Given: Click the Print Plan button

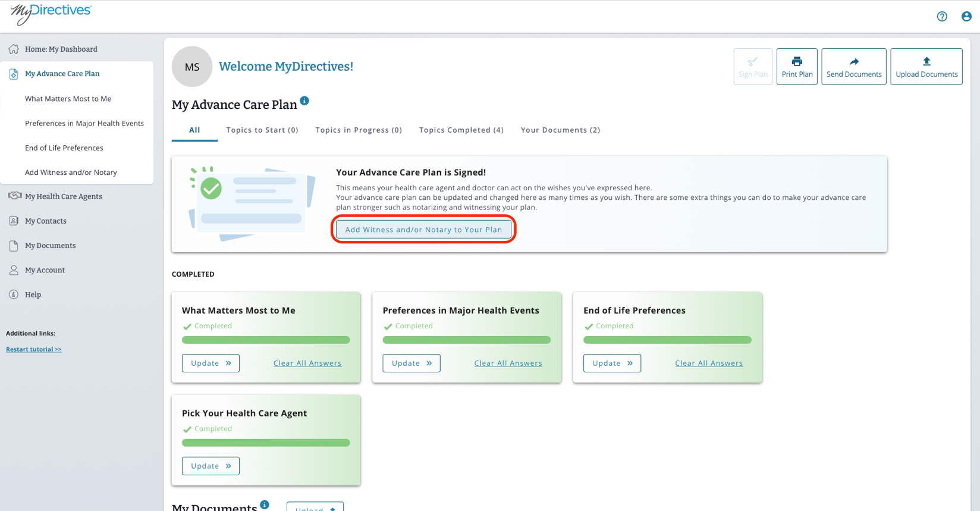Looking at the screenshot, I should click(797, 67).
